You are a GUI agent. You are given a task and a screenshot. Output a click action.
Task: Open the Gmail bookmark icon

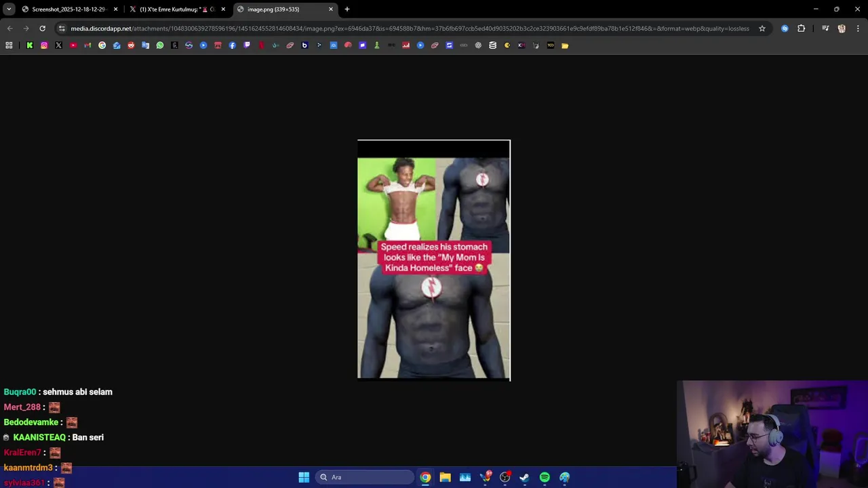pos(87,45)
